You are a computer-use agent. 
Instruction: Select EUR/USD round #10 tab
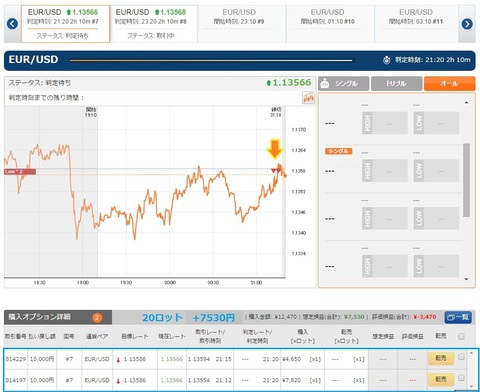click(330, 24)
